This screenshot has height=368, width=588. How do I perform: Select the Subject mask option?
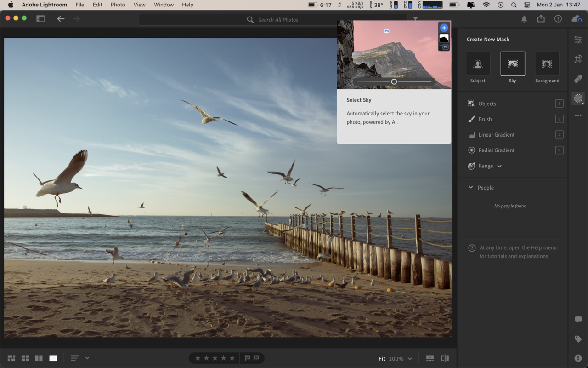478,63
